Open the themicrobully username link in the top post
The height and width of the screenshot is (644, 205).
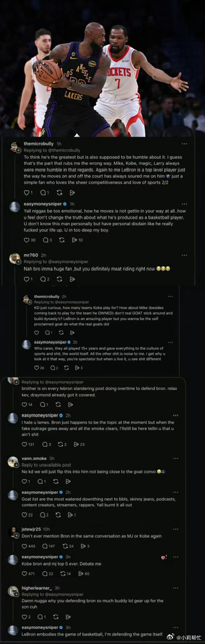coord(38,144)
